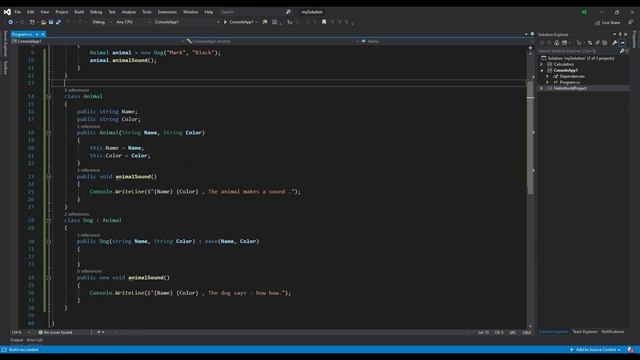Select HelloWorldProject in Solution Explorer

point(570,88)
